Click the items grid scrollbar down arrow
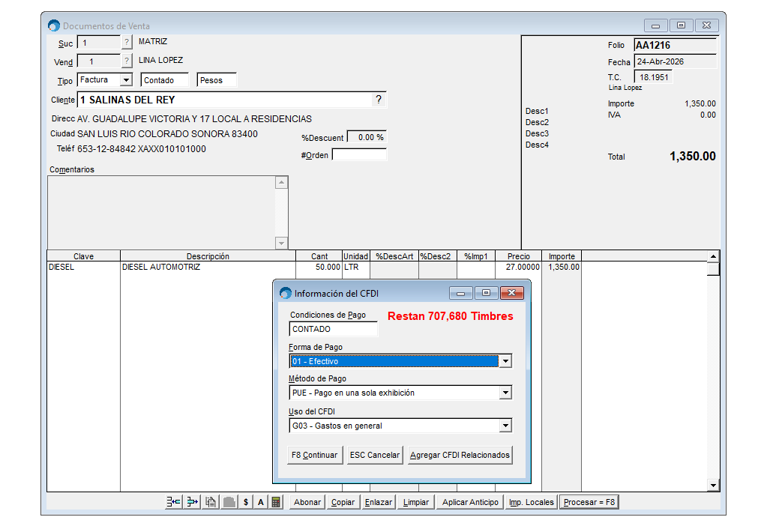The width and height of the screenshot is (773, 532). [713, 486]
